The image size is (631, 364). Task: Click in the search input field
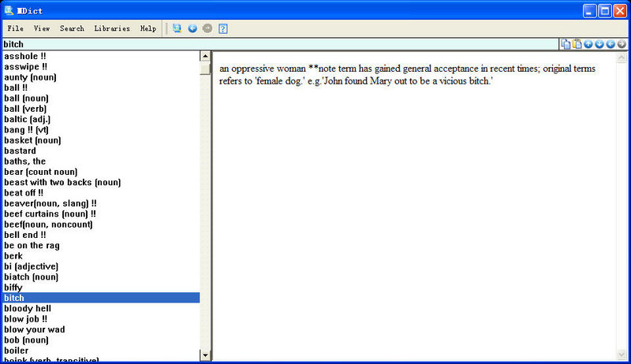point(276,44)
